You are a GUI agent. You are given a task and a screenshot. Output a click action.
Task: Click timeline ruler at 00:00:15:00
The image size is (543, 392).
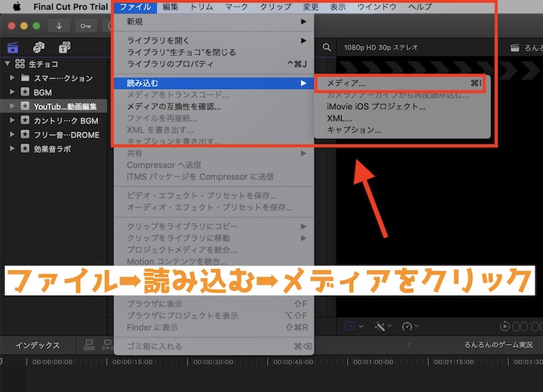(x=132, y=362)
